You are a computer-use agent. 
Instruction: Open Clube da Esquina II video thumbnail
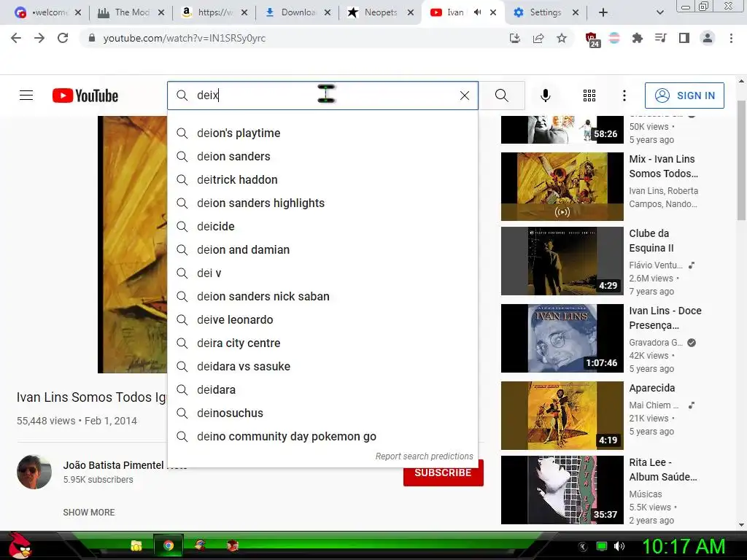562,261
